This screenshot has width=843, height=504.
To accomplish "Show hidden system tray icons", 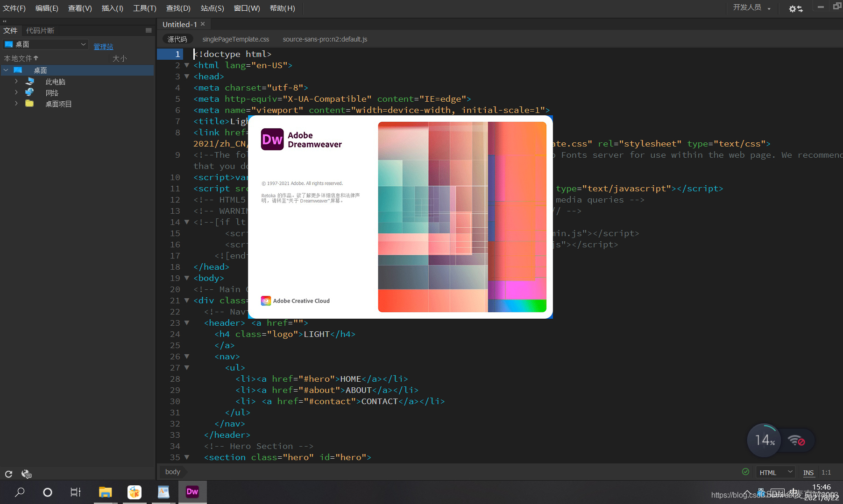I will pyautogui.click(x=748, y=492).
